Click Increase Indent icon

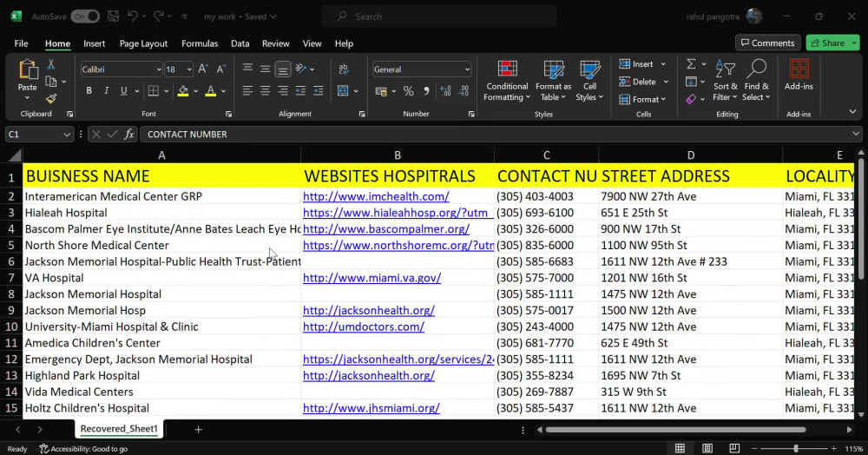click(319, 91)
